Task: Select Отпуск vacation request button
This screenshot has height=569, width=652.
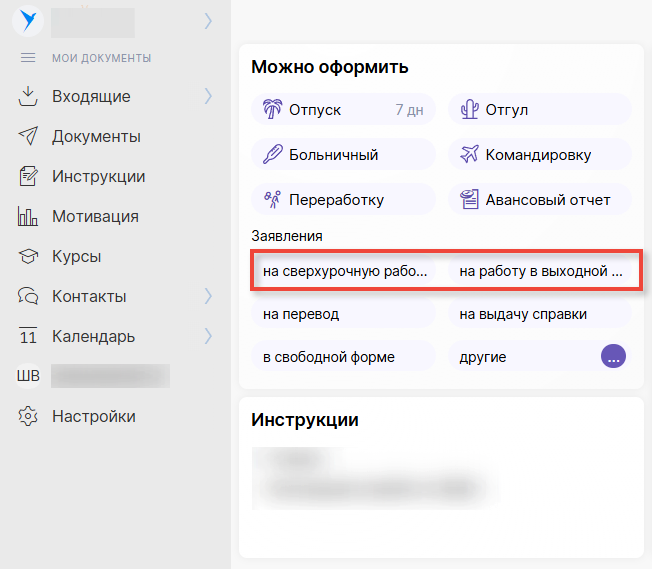Action: click(x=342, y=110)
